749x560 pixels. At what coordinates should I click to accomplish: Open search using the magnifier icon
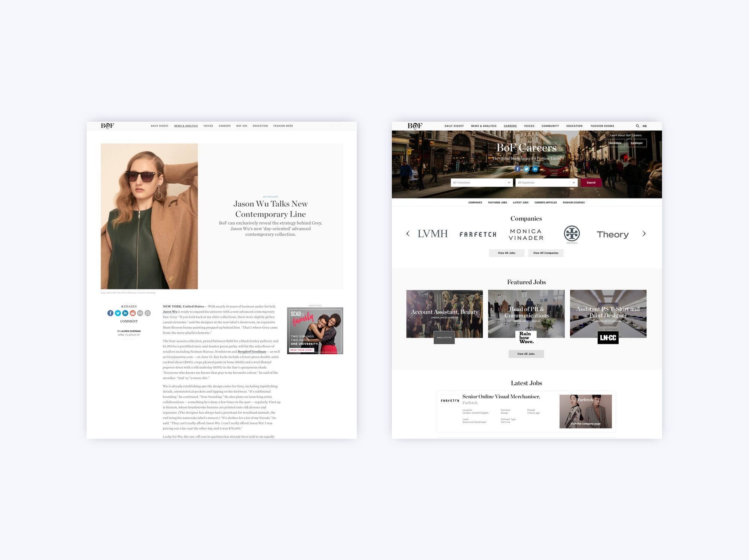click(x=637, y=126)
